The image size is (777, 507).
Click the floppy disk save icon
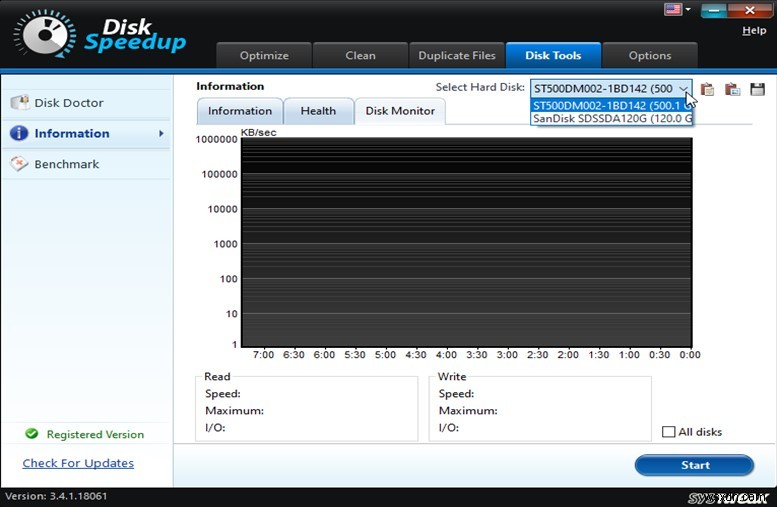pyautogui.click(x=757, y=89)
